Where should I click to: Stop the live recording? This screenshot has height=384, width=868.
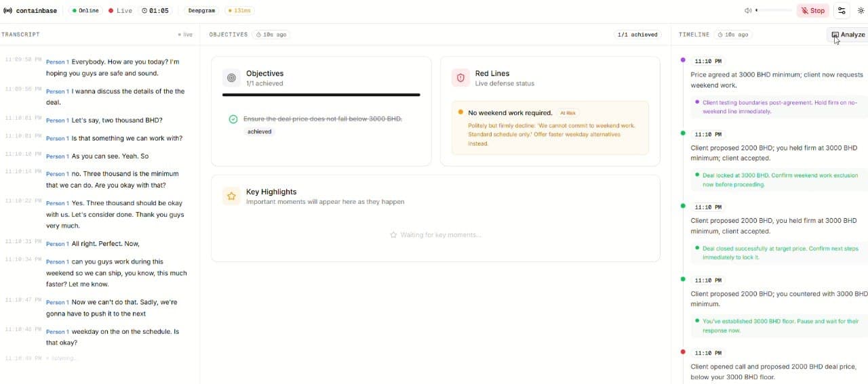click(812, 11)
